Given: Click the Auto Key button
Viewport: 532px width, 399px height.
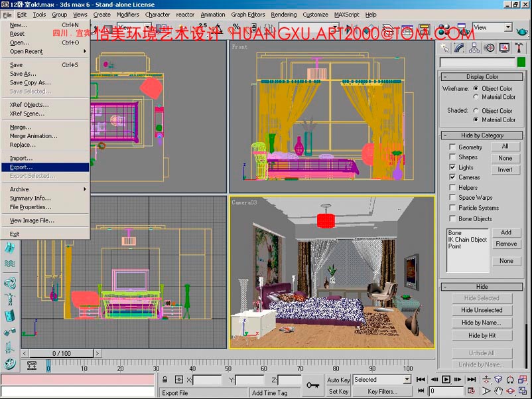Looking at the screenshot, I should 338,380.
